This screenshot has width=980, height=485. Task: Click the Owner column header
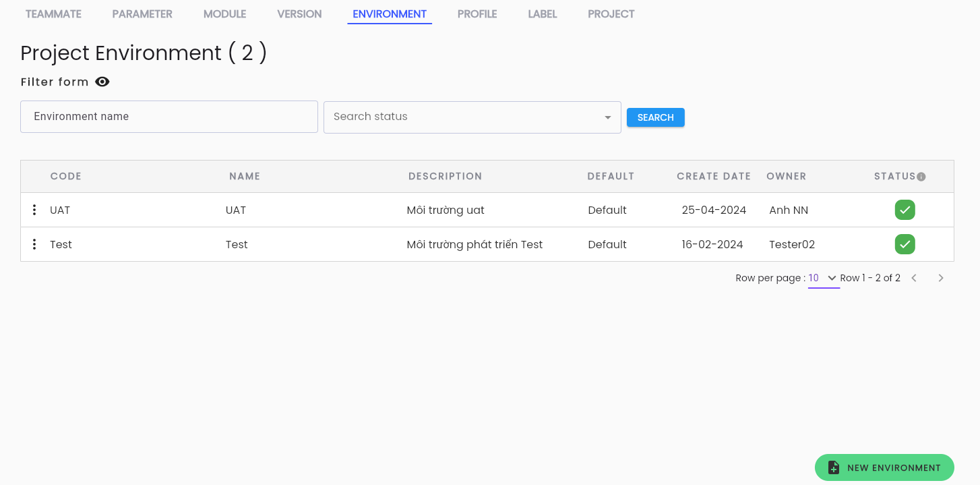(x=787, y=177)
